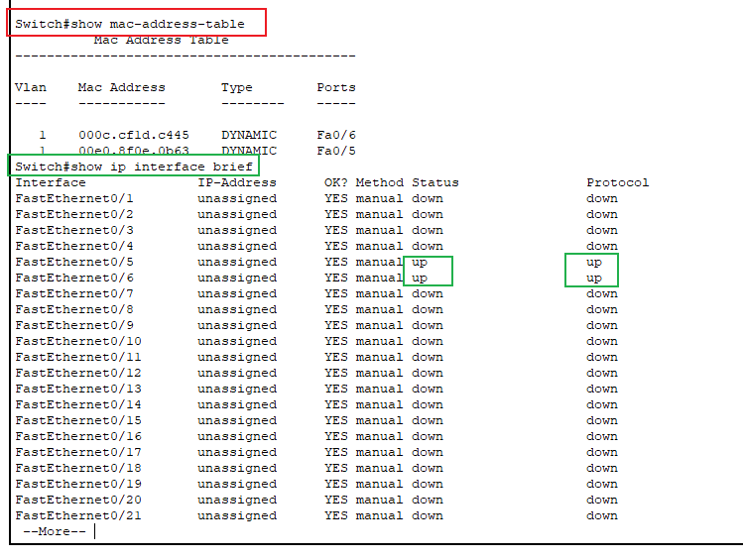Click the 'OK?' column header
The image size is (743, 560).
pyautogui.click(x=336, y=182)
